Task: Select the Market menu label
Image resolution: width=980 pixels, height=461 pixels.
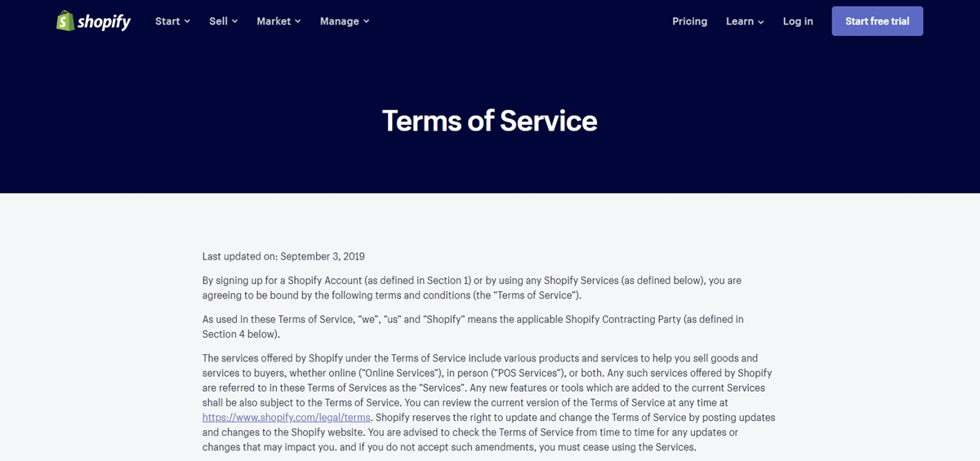Action: (274, 21)
